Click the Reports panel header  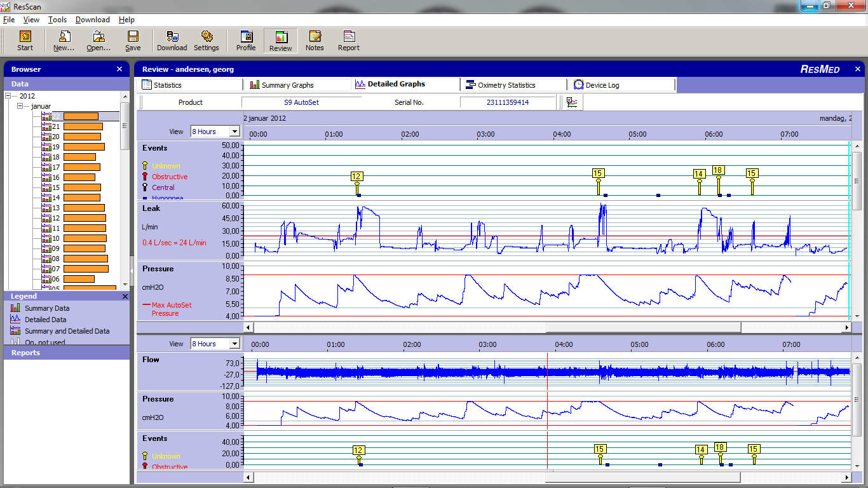tap(67, 353)
